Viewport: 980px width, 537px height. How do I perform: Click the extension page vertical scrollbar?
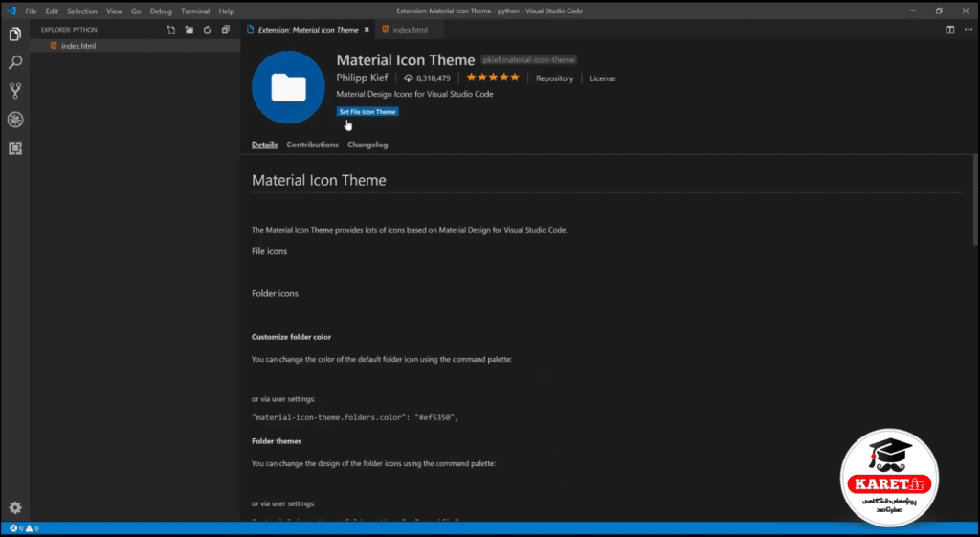pyautogui.click(x=976, y=200)
